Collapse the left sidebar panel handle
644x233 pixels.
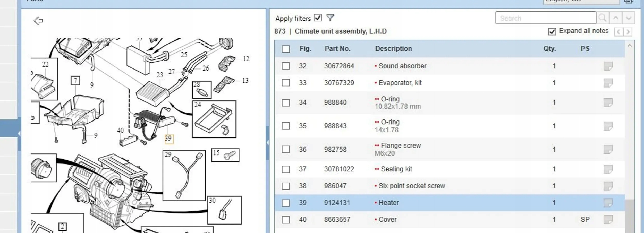(x=19, y=134)
